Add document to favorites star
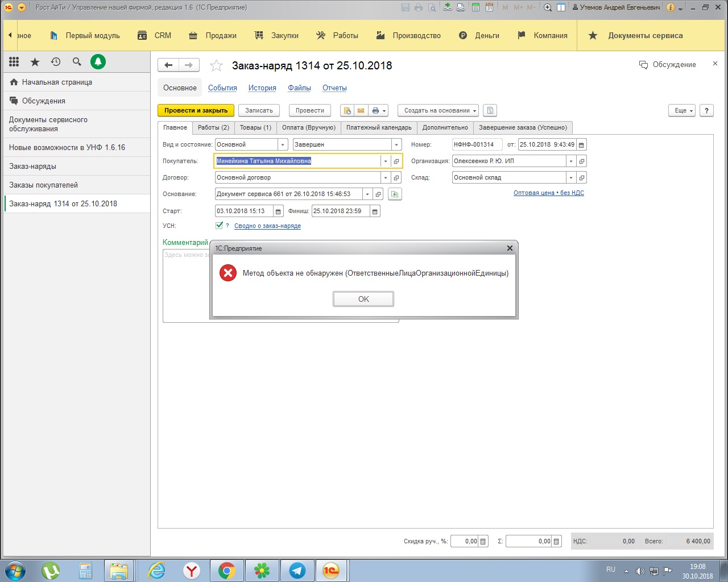The height and width of the screenshot is (582, 728). (x=216, y=66)
